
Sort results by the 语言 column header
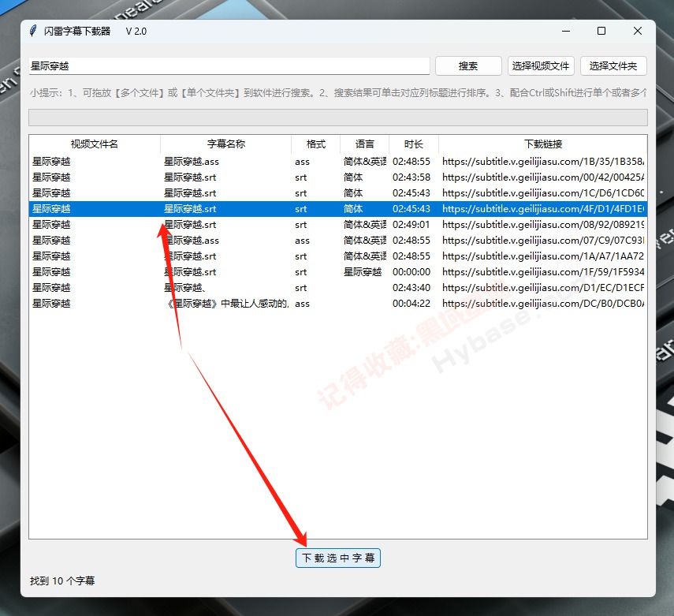coord(364,144)
